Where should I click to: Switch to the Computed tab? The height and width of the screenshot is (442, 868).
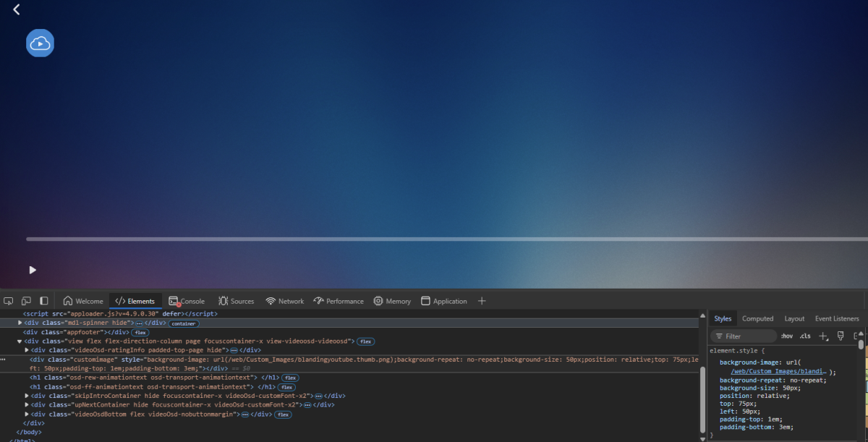(757, 318)
